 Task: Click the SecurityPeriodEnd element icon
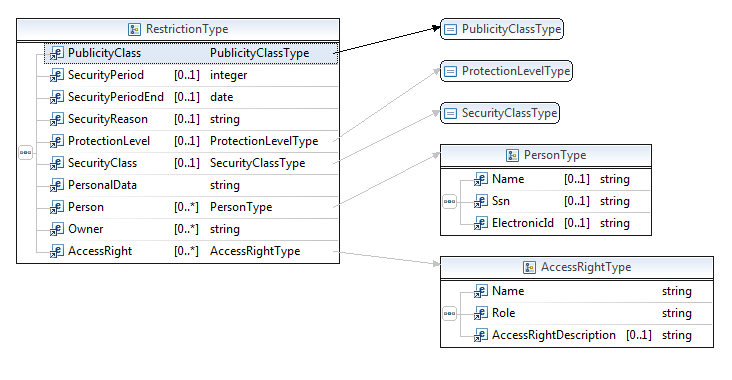(57, 97)
